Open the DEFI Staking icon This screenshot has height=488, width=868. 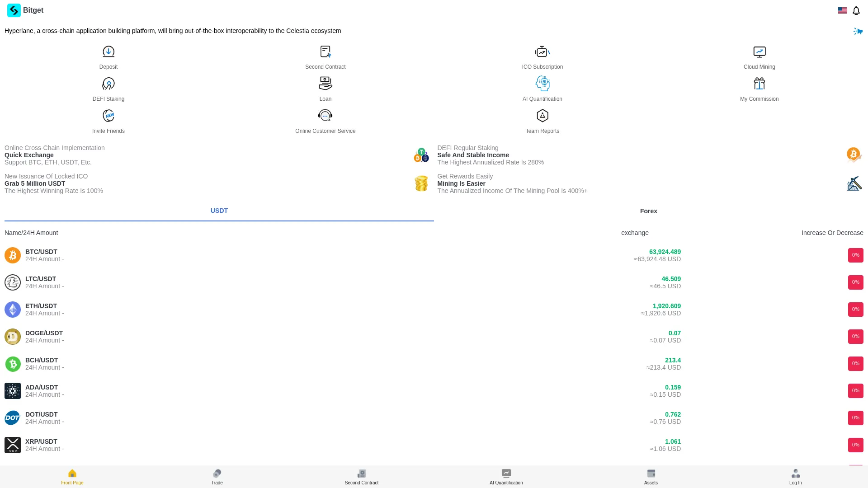tap(108, 84)
